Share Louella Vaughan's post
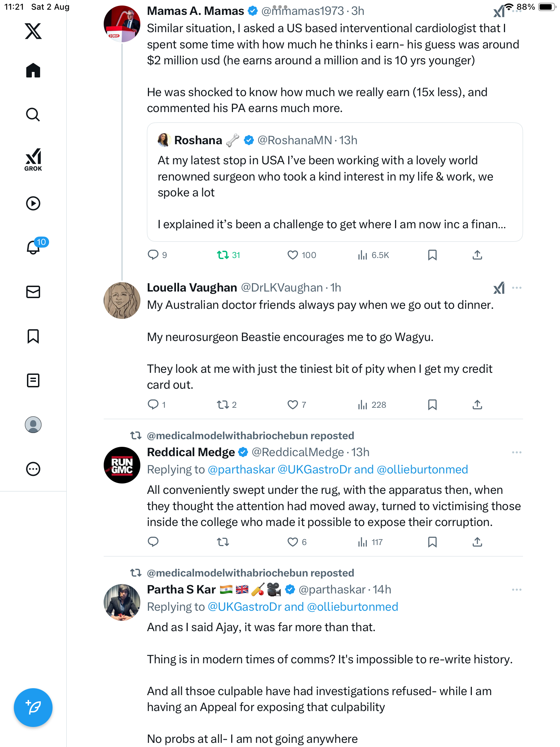The height and width of the screenshot is (747, 560). [x=477, y=405]
